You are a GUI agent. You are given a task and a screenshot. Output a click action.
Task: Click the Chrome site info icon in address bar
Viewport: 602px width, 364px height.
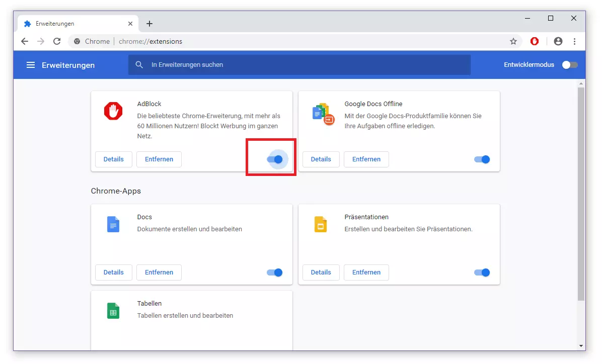click(77, 41)
